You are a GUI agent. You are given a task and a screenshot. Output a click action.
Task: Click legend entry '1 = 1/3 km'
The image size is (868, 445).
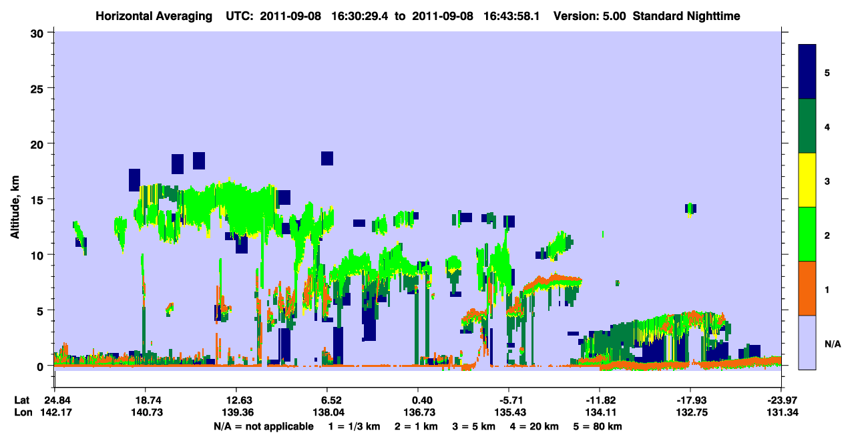point(354,426)
